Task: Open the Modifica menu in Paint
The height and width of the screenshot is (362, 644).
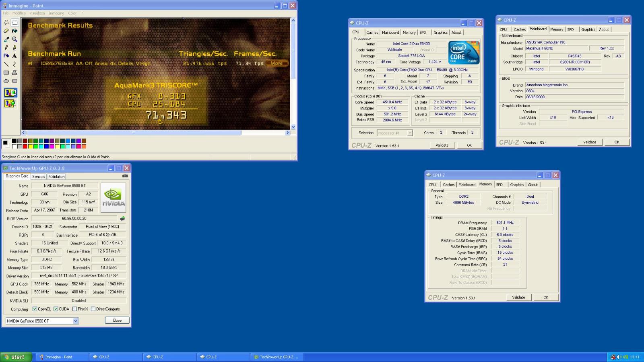Action: tap(19, 13)
